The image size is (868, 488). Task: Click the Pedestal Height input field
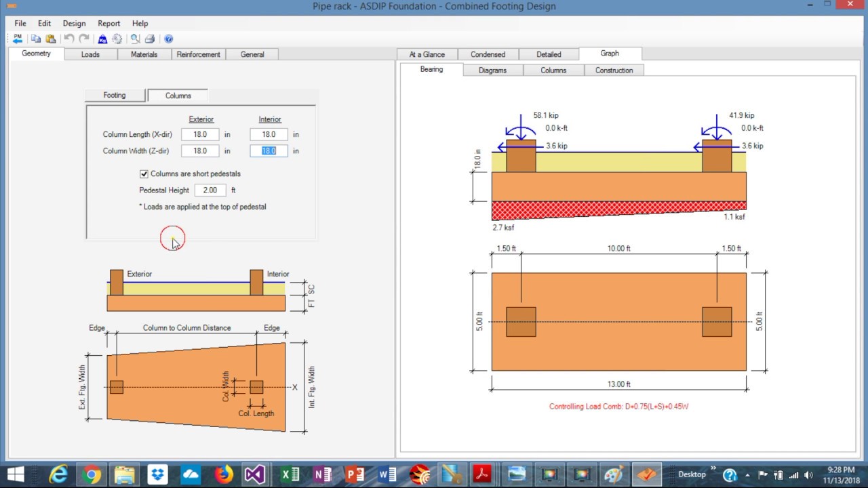click(210, 190)
